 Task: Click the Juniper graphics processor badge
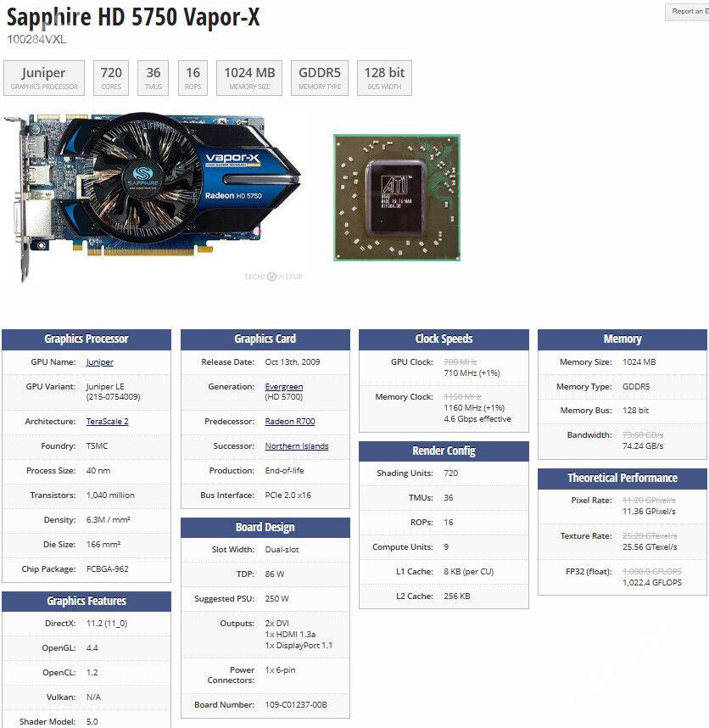coord(44,77)
